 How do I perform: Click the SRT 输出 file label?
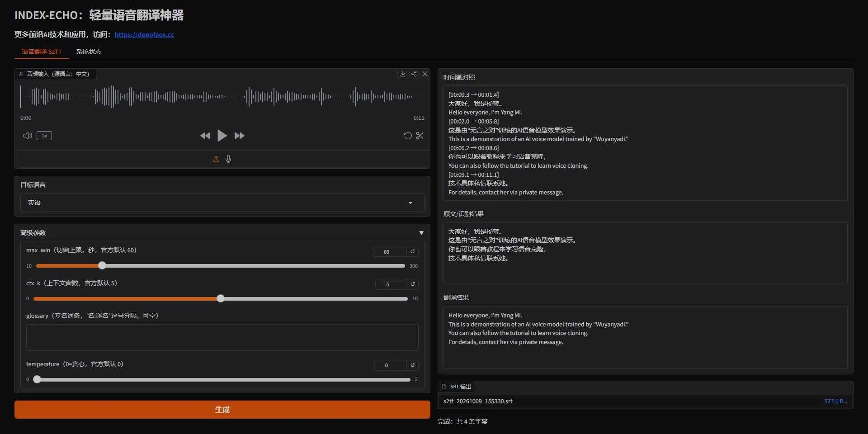(x=457, y=387)
